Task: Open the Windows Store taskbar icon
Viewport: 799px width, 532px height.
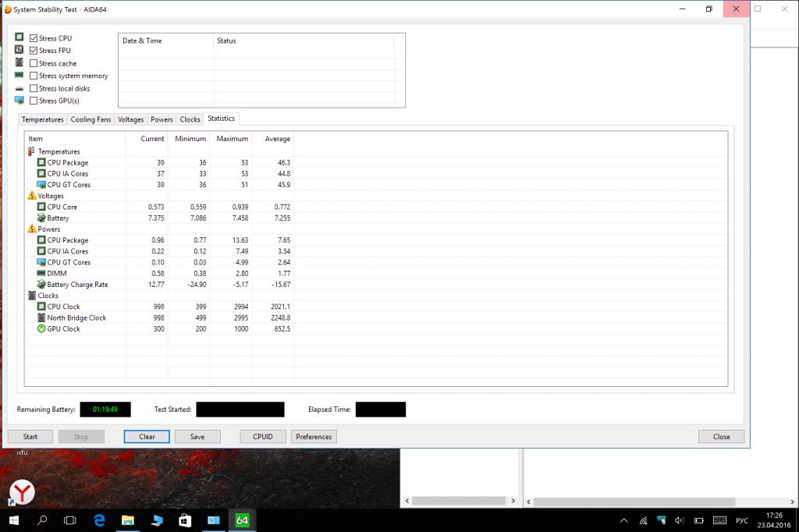Action: coord(185,520)
